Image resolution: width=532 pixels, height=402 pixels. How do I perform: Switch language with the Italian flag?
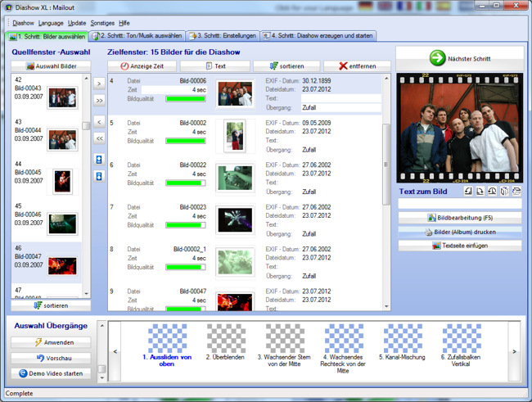424,6
